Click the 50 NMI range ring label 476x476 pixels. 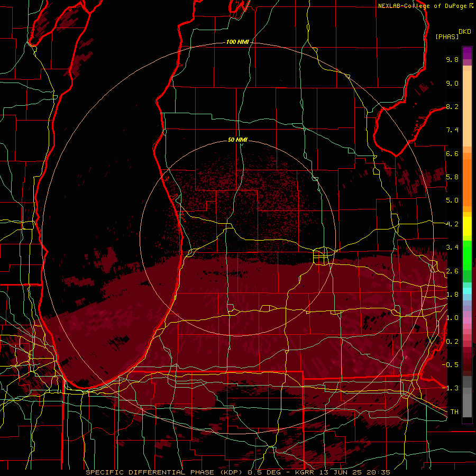pos(237,140)
